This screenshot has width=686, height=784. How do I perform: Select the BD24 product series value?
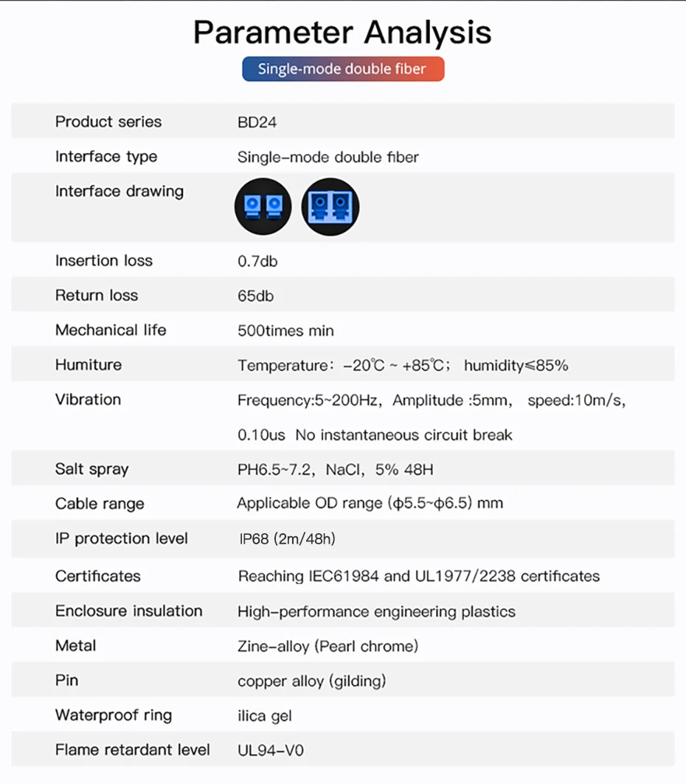click(257, 122)
